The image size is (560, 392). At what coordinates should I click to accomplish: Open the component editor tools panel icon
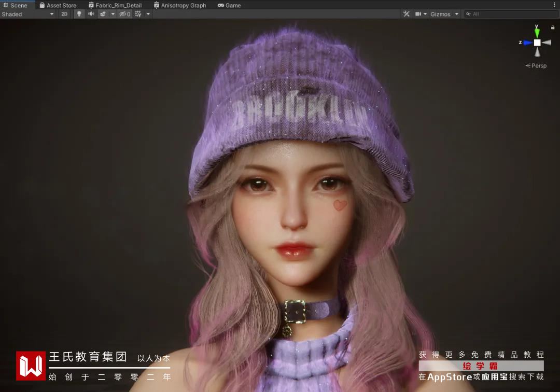407,14
